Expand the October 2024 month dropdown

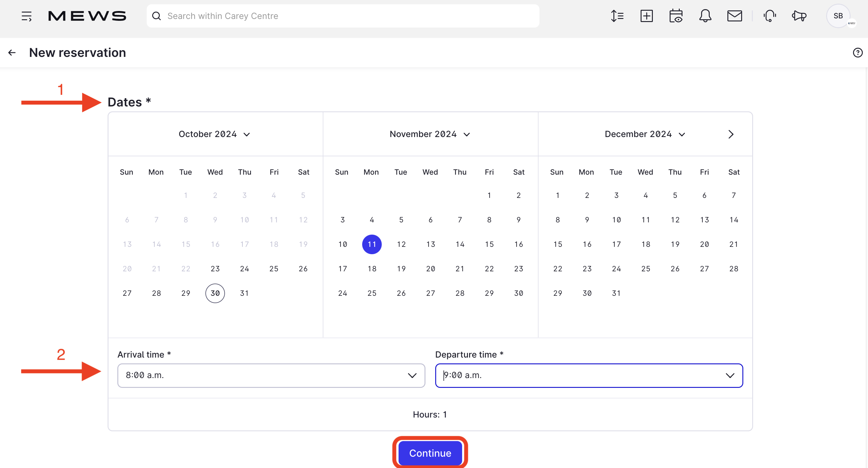pos(214,134)
